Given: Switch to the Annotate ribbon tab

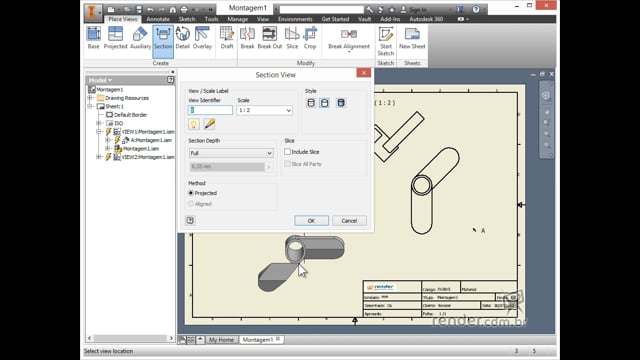Looking at the screenshot, I should click(158, 19).
